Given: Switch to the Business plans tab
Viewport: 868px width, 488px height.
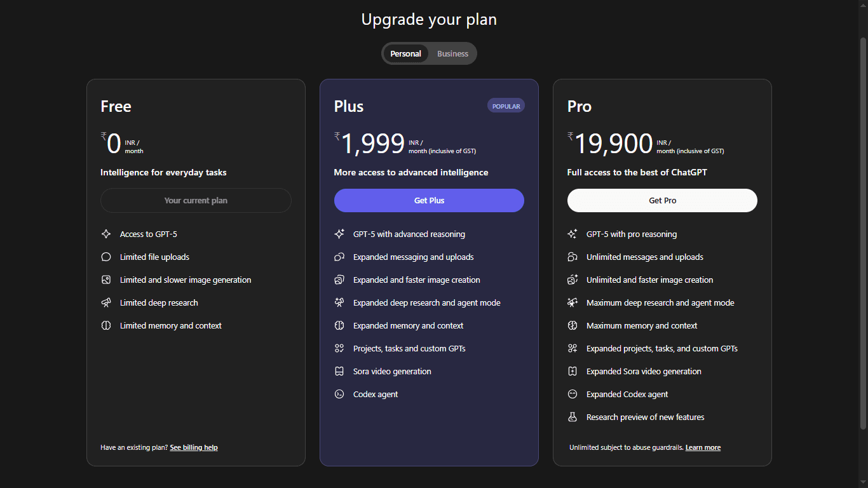Looking at the screenshot, I should [x=452, y=53].
